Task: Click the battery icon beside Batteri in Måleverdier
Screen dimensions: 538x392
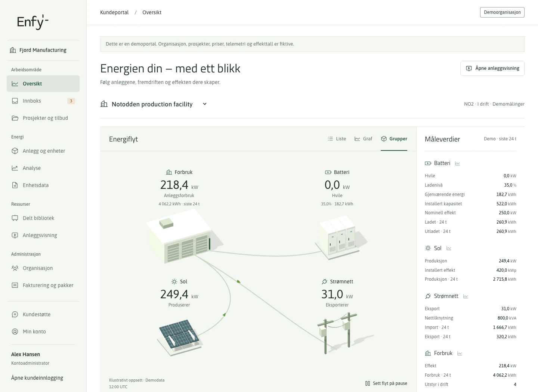Action: [428, 163]
